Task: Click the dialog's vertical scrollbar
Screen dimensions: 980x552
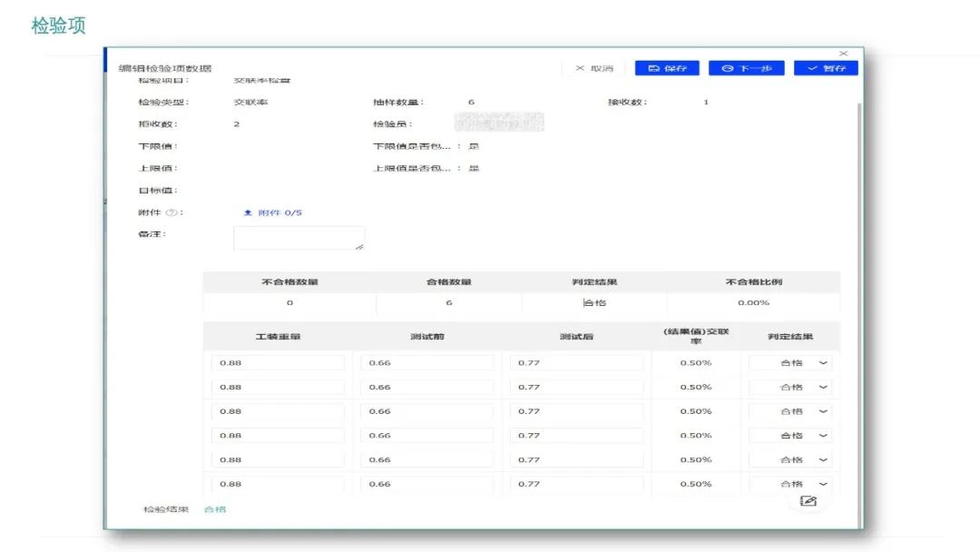Action: pos(858,272)
